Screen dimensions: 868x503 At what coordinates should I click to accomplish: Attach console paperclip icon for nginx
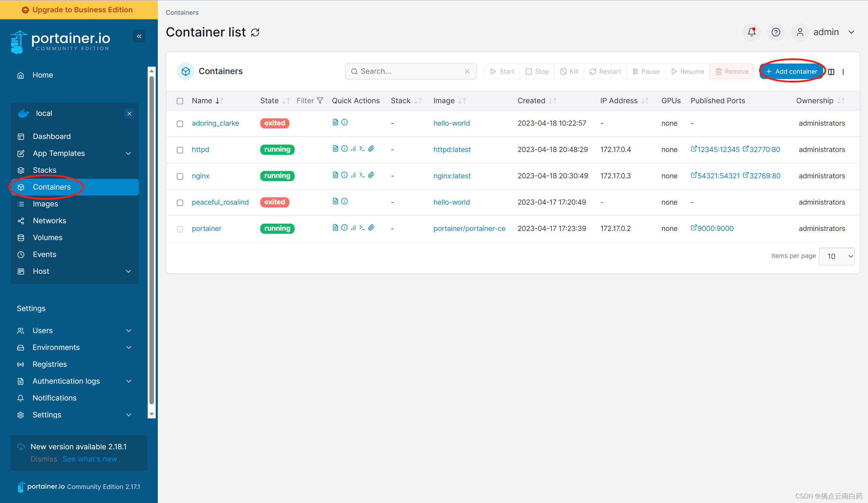(x=371, y=175)
